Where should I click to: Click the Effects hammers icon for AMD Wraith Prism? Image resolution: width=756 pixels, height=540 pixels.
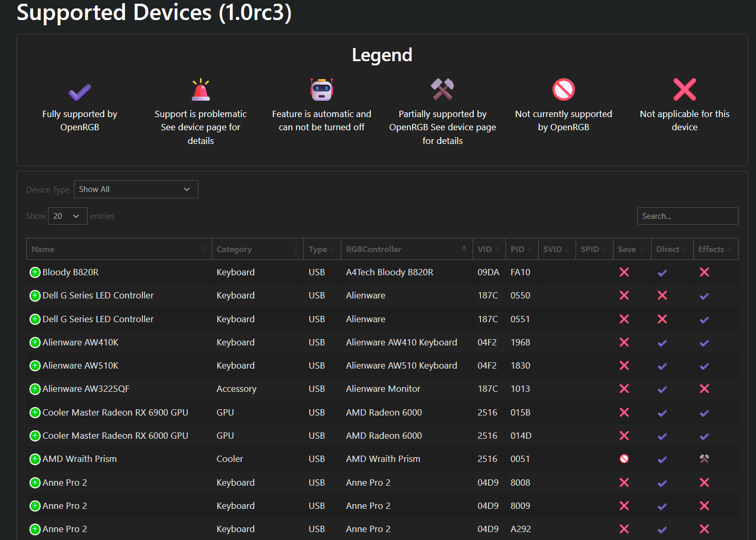click(704, 459)
